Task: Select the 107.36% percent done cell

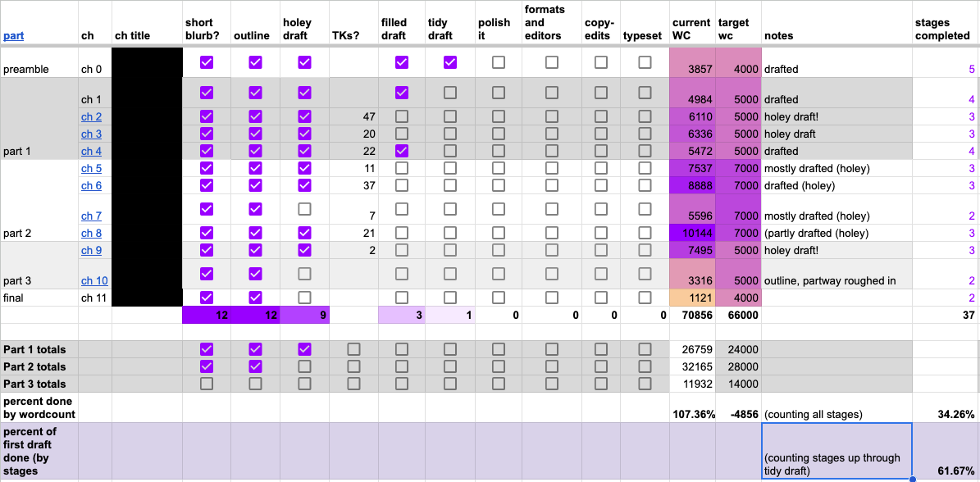Action: 692,414
